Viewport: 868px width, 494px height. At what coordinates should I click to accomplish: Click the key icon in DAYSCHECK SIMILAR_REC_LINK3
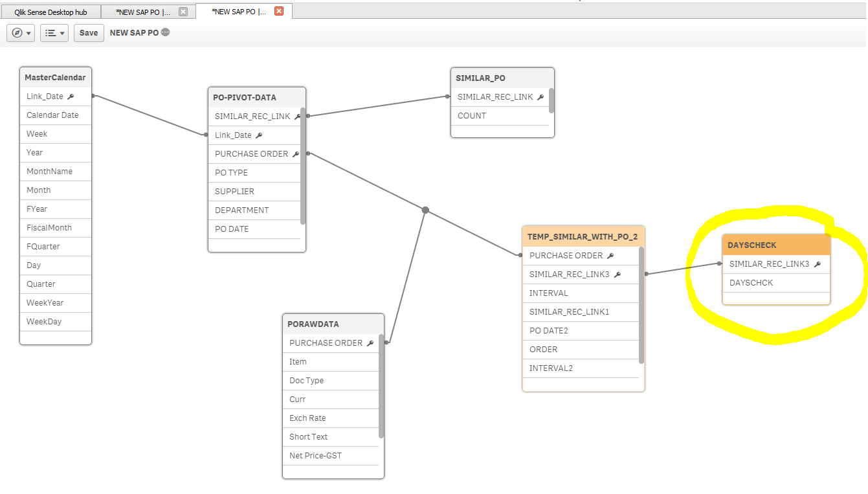pos(817,264)
